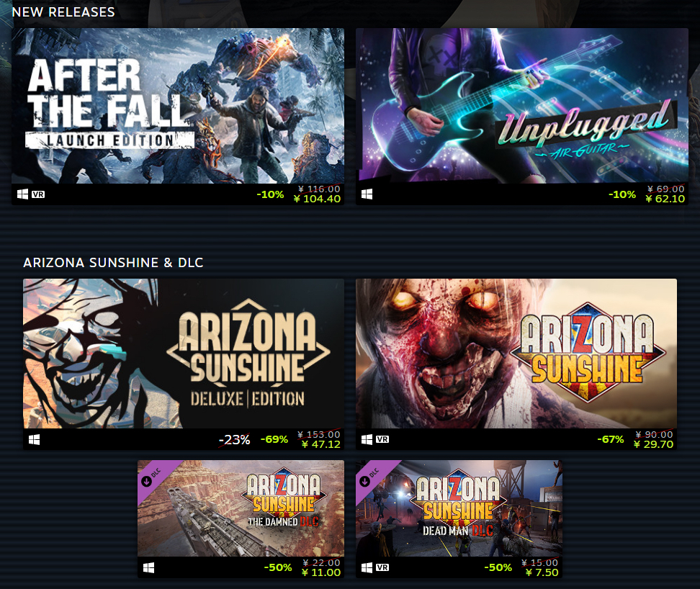The height and width of the screenshot is (589, 700).
Task: Open Arizona Sunshine Deluxe Edition banner
Action: (x=184, y=354)
